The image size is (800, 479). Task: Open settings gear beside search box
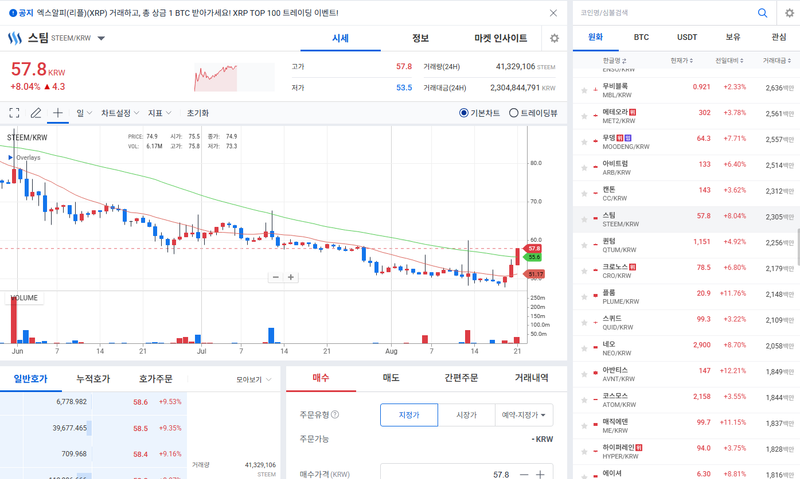(789, 13)
